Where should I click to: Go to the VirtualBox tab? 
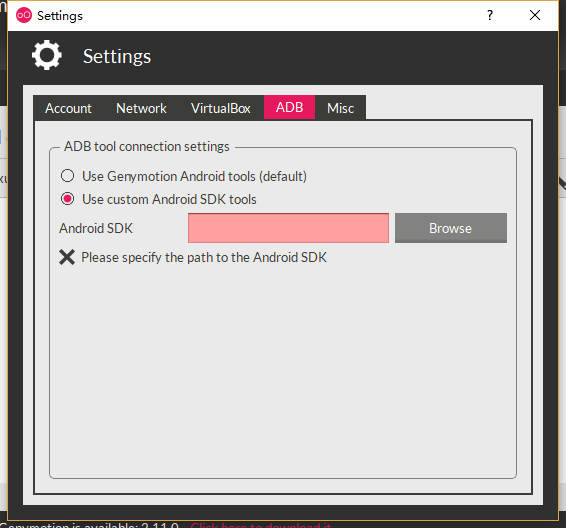221,108
